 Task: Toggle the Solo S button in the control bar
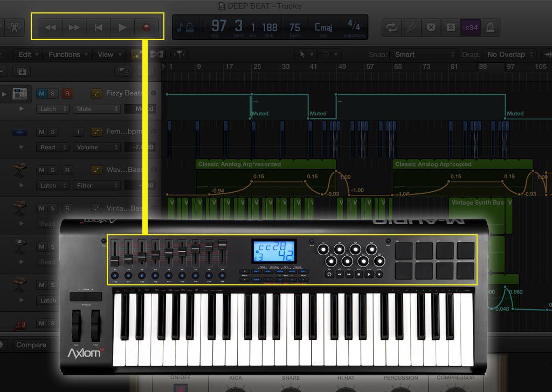451,27
